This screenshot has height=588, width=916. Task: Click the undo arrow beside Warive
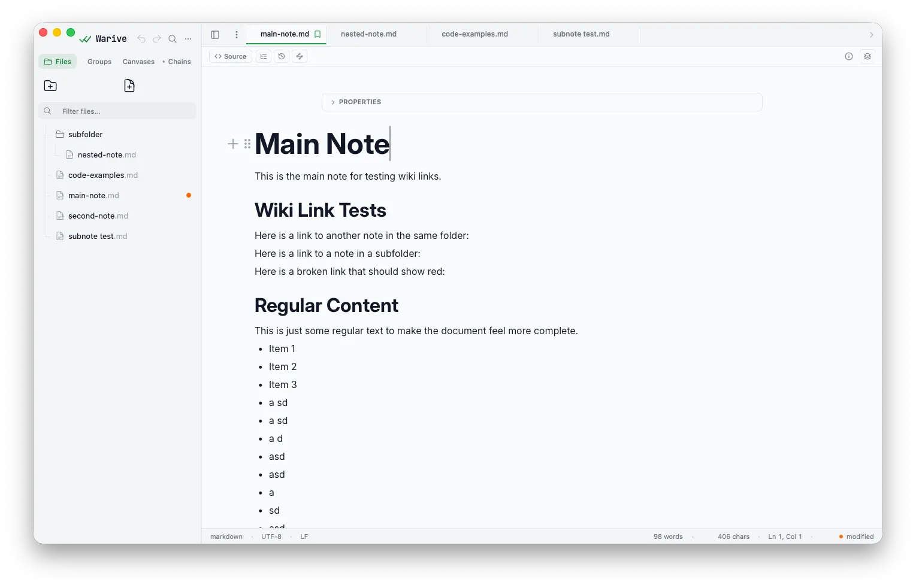[141, 39]
